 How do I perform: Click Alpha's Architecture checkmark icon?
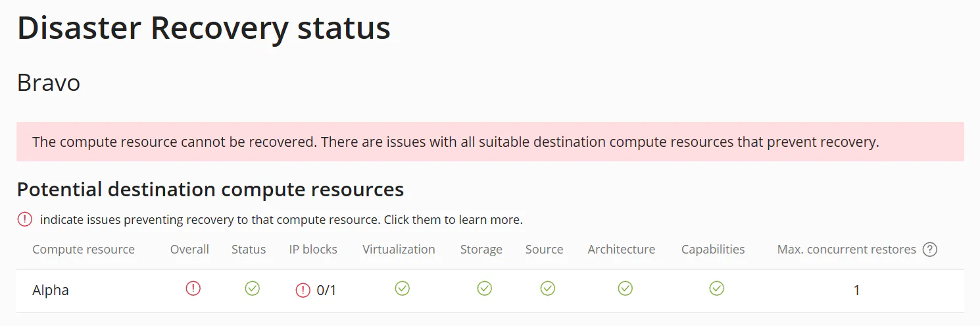coord(625,288)
